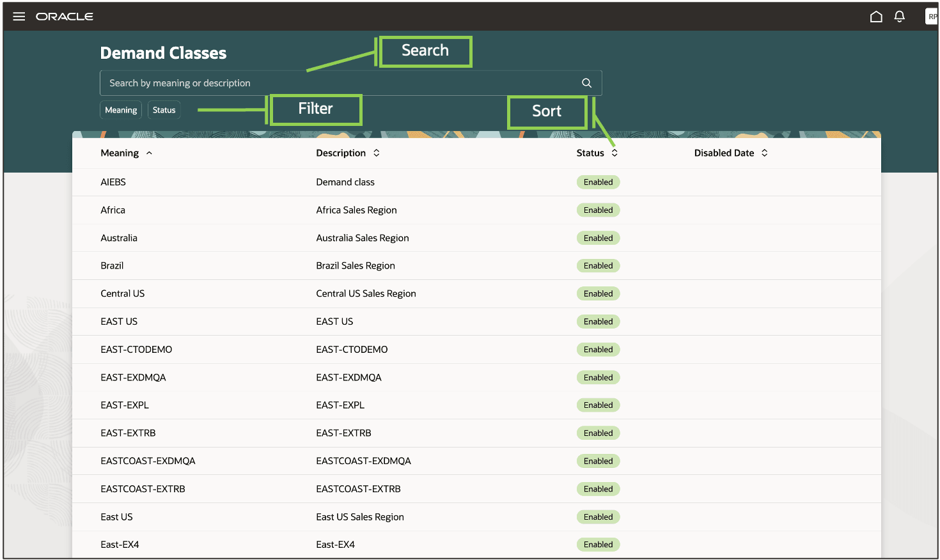Click the Enabled status badge for AIEBS
This screenshot has width=940, height=560.
click(x=598, y=182)
